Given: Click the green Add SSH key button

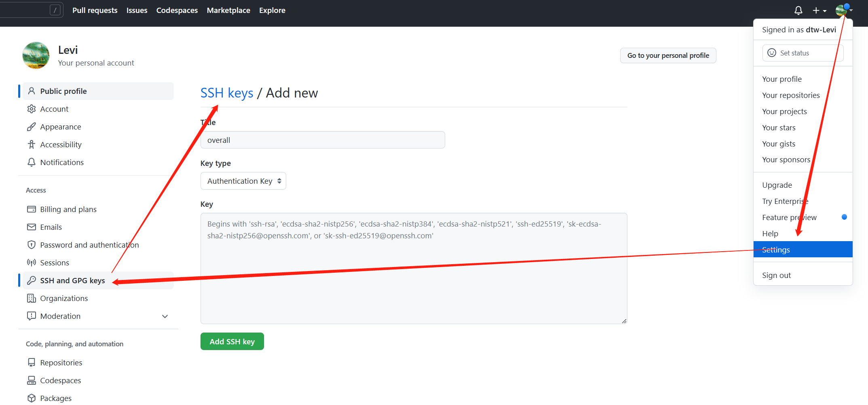Looking at the screenshot, I should [x=232, y=341].
